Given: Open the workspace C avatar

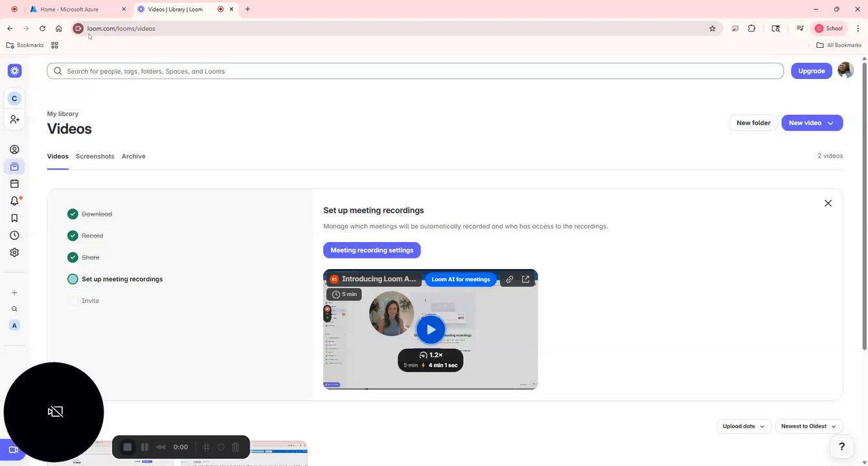Looking at the screenshot, I should (x=14, y=98).
